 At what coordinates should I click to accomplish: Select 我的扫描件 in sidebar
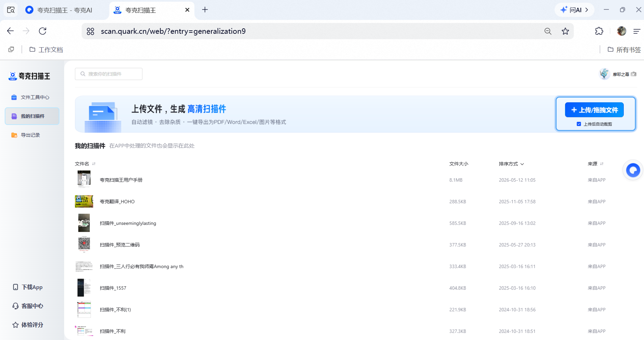click(32, 116)
